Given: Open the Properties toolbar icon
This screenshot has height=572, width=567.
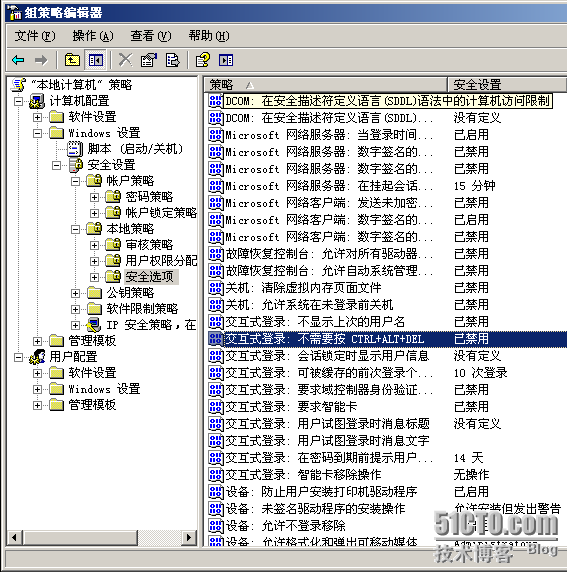Looking at the screenshot, I should click(x=149, y=60).
